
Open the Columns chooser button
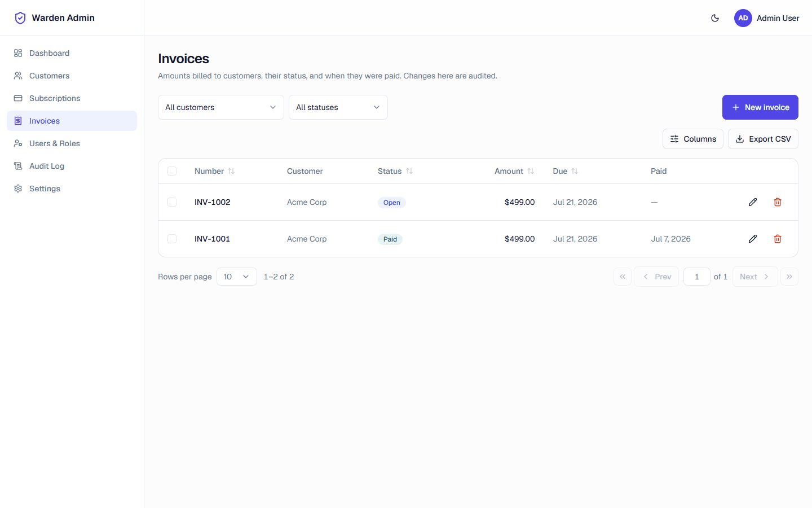coord(693,139)
